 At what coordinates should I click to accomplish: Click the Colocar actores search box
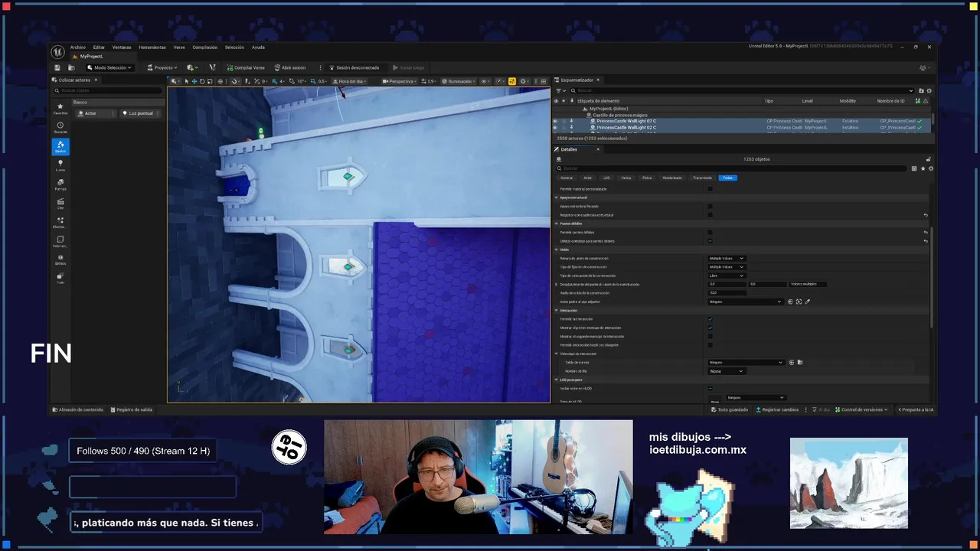tap(107, 90)
